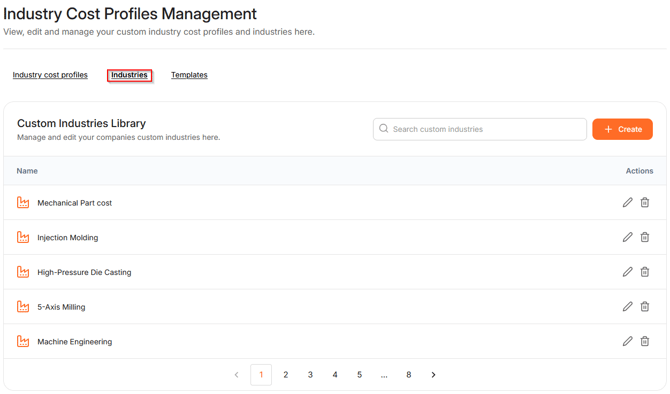Edit the High-Pressure Die Casting industry
Image resolution: width=670 pixels, height=394 pixels.
pos(627,272)
